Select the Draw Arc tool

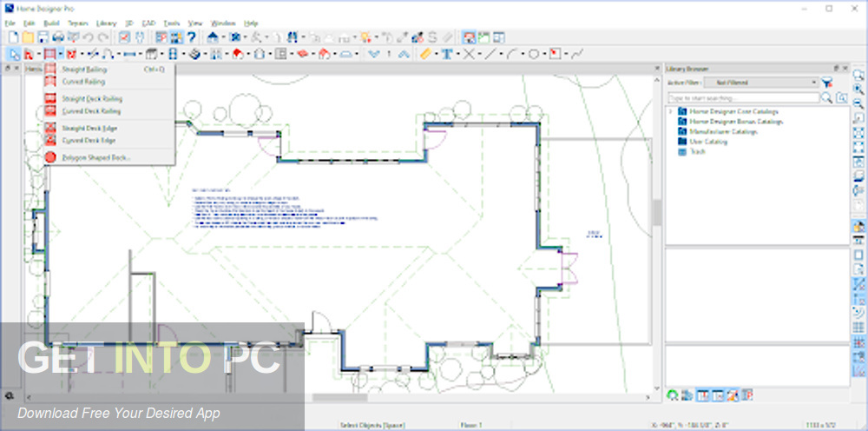[512, 54]
